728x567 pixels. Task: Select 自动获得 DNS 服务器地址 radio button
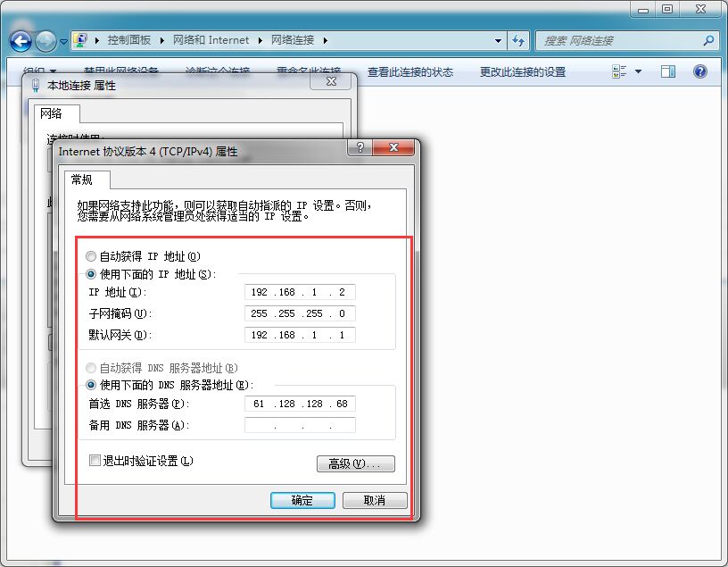pyautogui.click(x=91, y=367)
